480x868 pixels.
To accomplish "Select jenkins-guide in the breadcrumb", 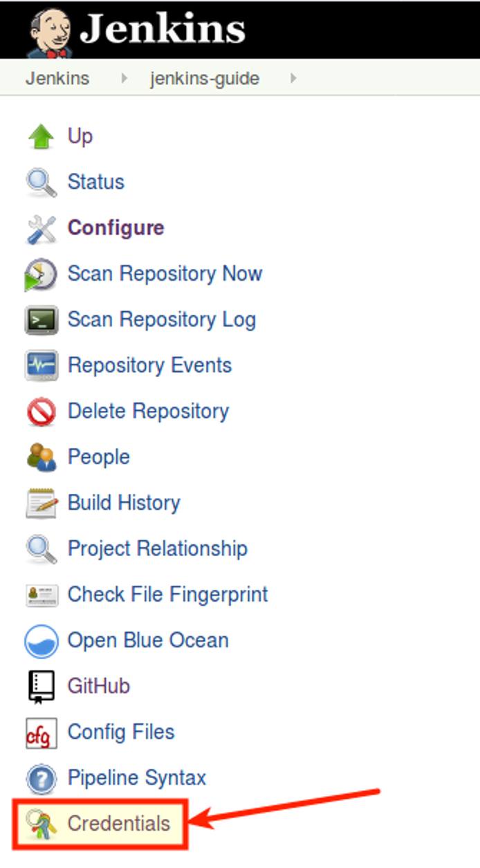I will tap(205, 78).
